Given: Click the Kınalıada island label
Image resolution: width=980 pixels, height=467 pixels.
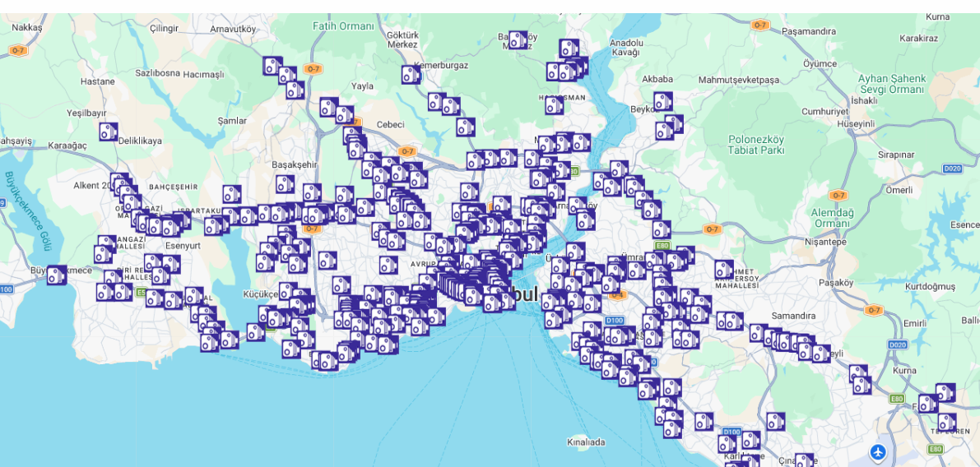Looking at the screenshot, I should (586, 442).
